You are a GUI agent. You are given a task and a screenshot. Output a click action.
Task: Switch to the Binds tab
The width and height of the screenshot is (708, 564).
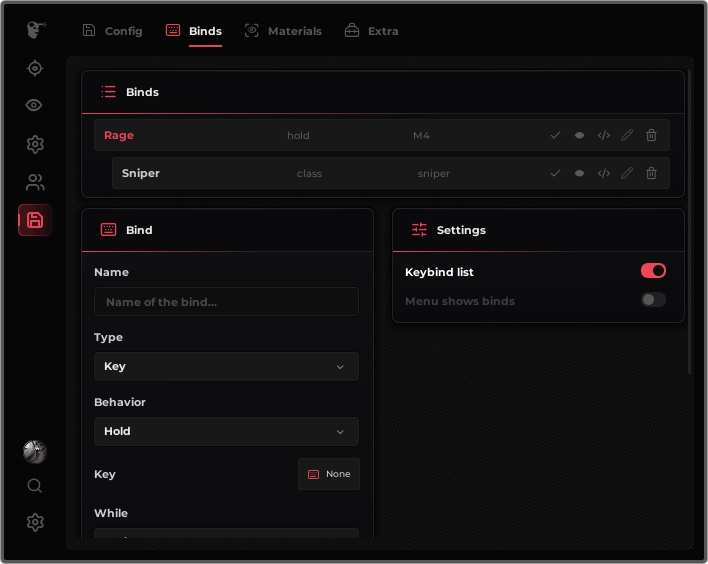pyautogui.click(x=194, y=31)
